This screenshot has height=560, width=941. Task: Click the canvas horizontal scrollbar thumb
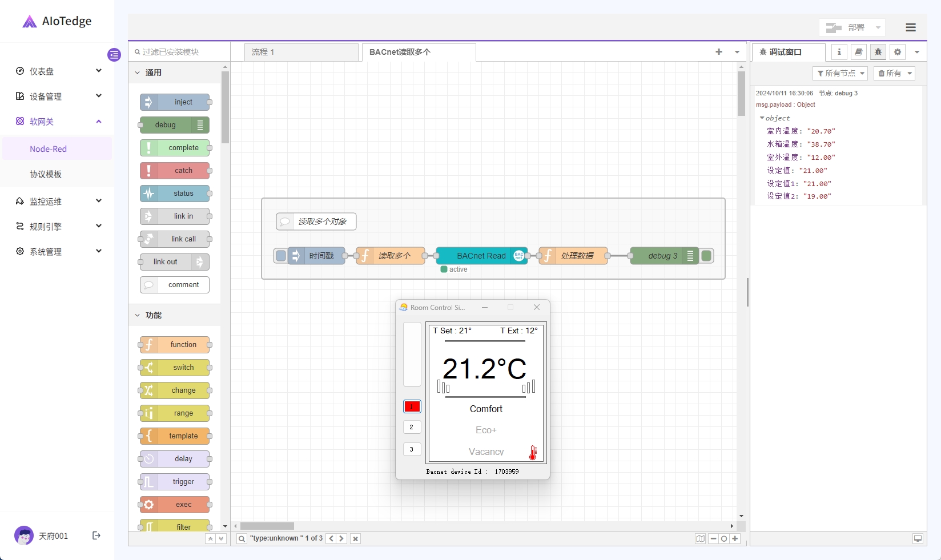267,526
